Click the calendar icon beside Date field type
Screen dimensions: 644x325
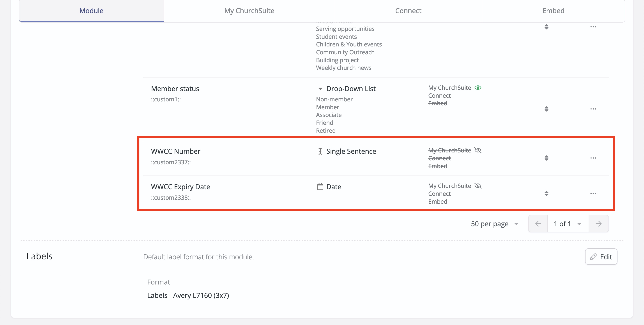tap(320, 187)
